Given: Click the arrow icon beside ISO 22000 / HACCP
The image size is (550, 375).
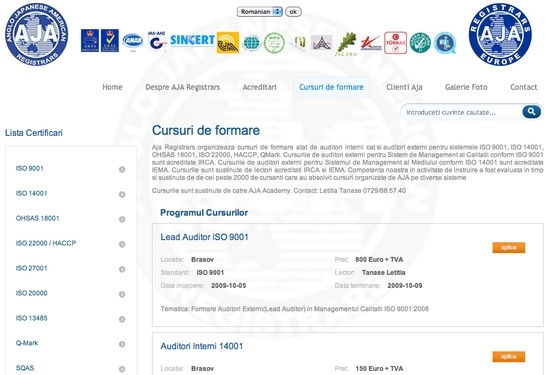Looking at the screenshot, I should pos(122,244).
